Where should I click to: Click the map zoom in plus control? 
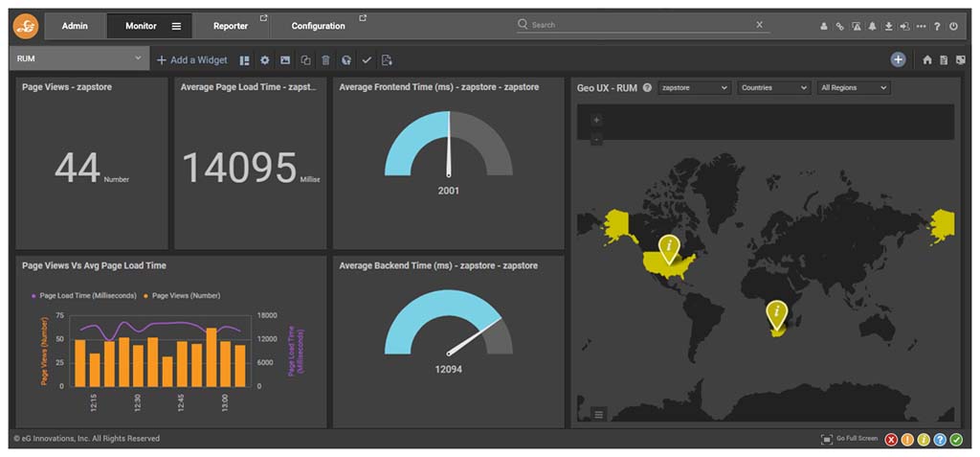(x=596, y=121)
